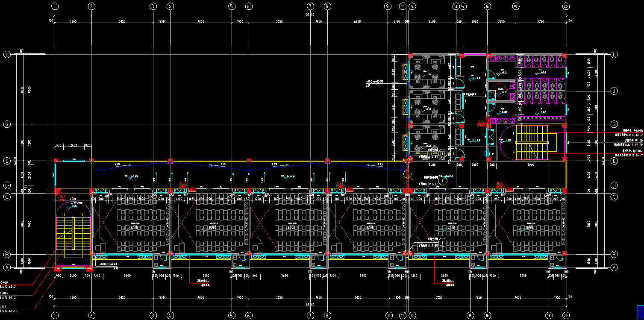Click grid bubble 16 along the top row
Viewport: 644px width, 320px height.
click(487, 6)
